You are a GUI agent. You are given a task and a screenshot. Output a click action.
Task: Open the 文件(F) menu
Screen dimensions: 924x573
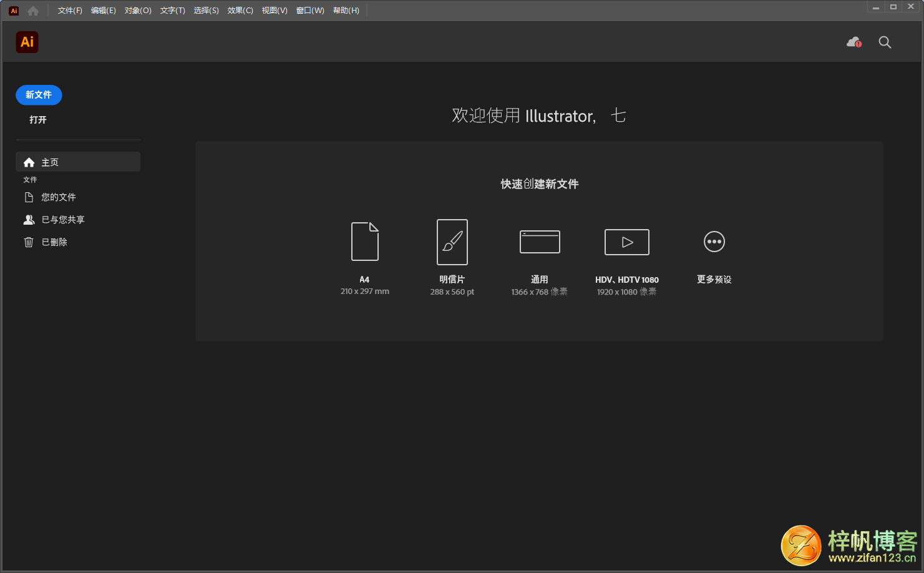click(x=70, y=11)
